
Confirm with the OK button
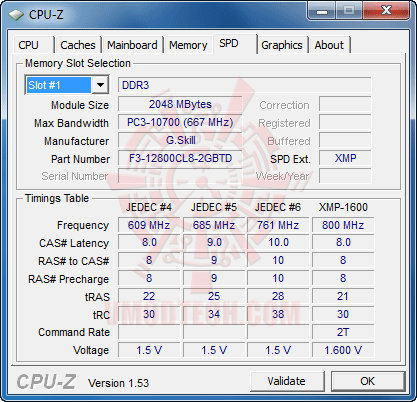[368, 381]
